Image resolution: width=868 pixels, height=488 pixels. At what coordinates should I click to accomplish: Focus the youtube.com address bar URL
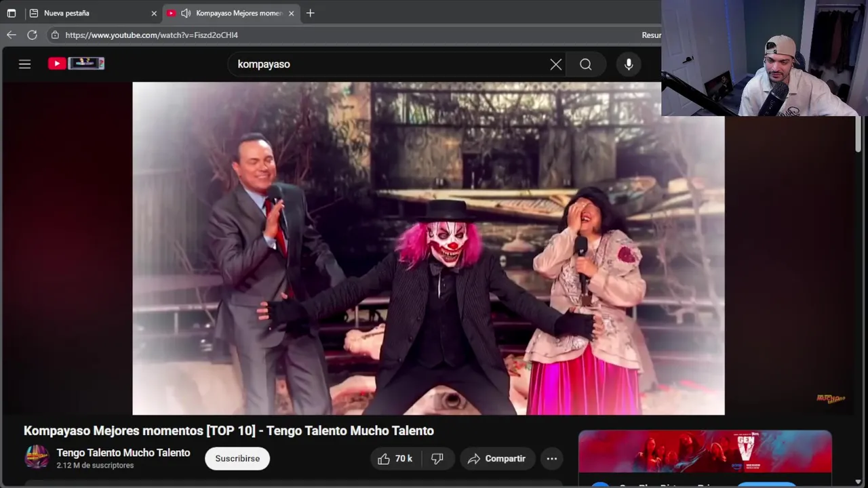coord(152,35)
